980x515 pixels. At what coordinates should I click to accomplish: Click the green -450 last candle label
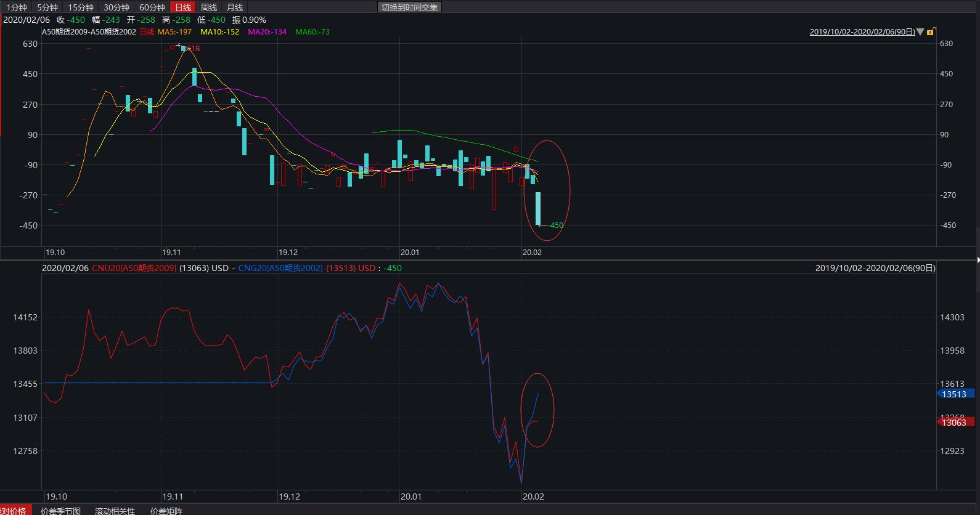tap(556, 225)
